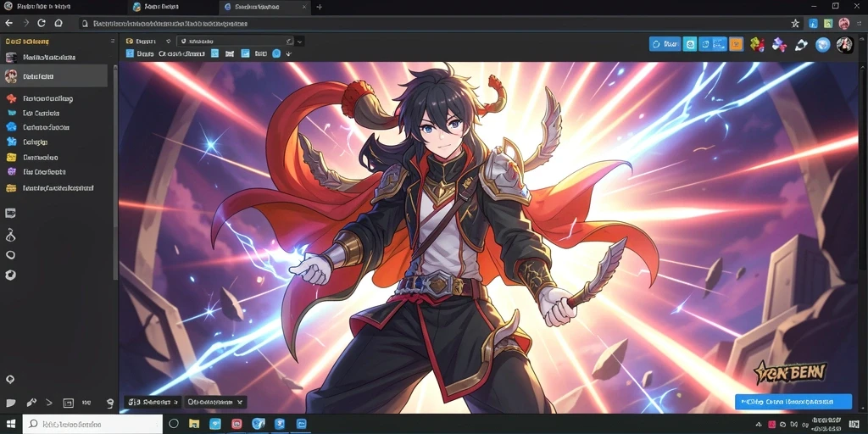Open Cortana circle on taskbar
Viewport: 868px width, 434px height.
[173, 424]
